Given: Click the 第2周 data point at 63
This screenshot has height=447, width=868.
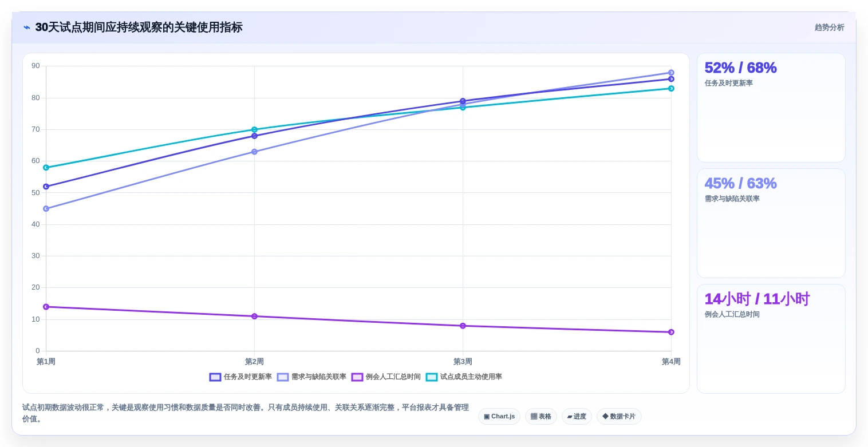Looking at the screenshot, I should pos(254,152).
